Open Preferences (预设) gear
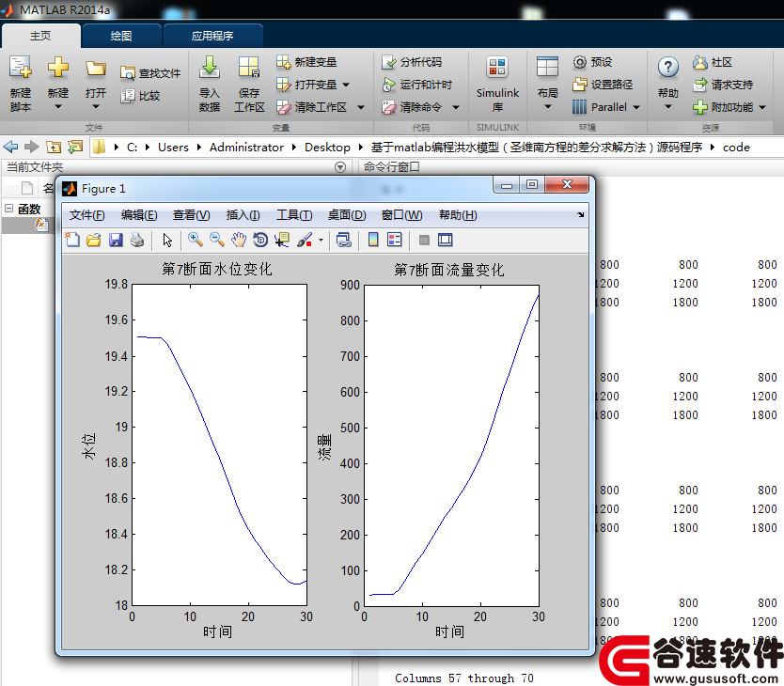 click(x=592, y=62)
